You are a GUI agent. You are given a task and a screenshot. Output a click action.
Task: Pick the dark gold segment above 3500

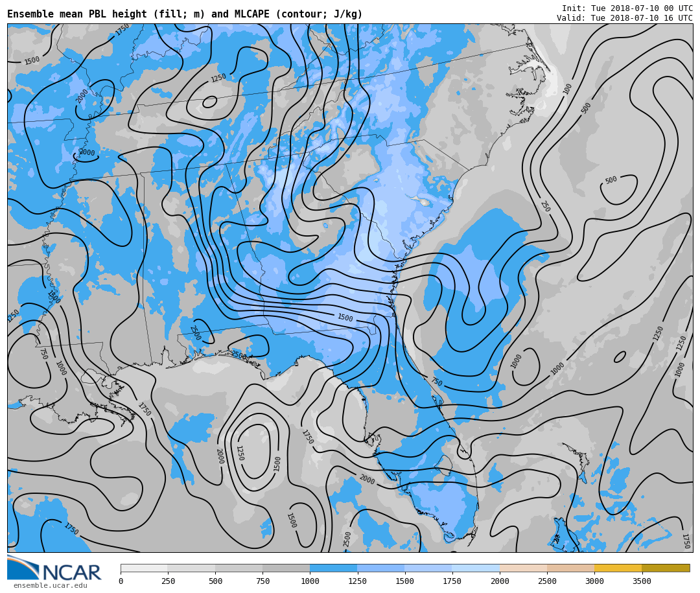[x=666, y=568]
